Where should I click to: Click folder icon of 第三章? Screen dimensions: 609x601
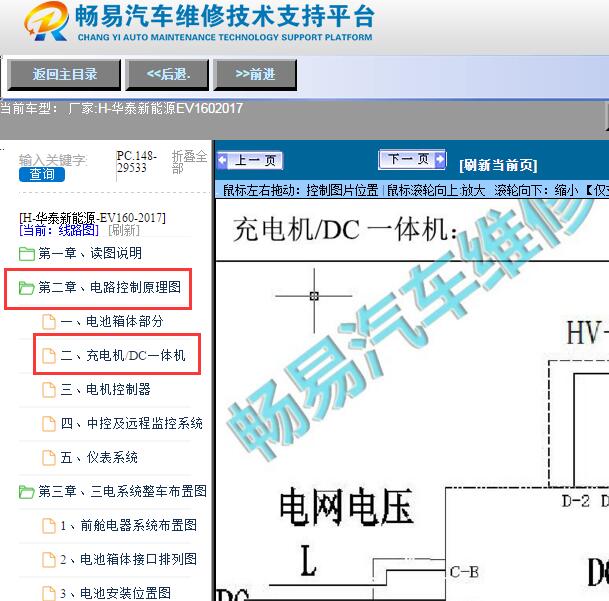pos(26,492)
